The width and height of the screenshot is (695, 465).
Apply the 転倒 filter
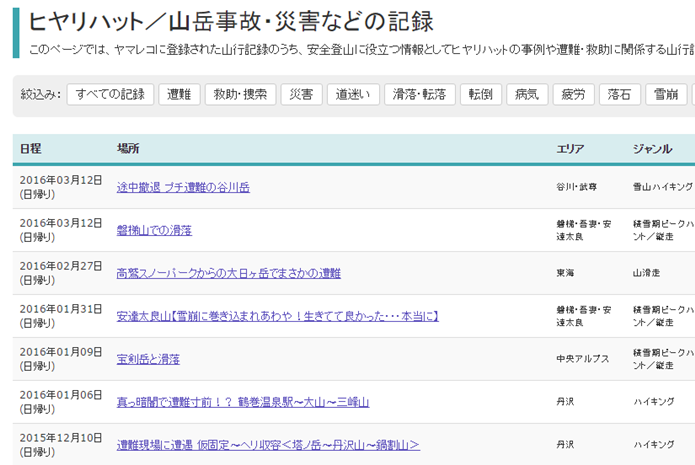click(483, 95)
